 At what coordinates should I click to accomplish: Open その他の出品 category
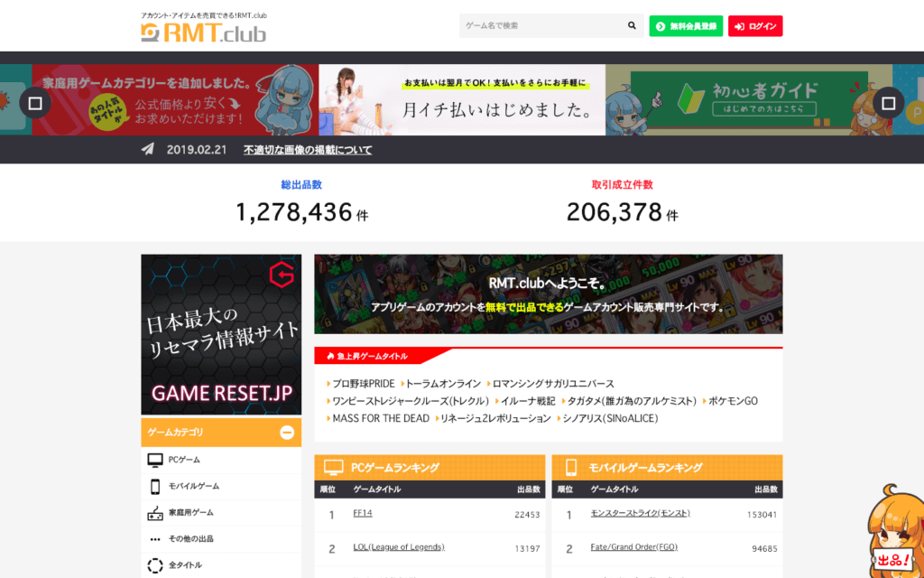(x=221, y=538)
